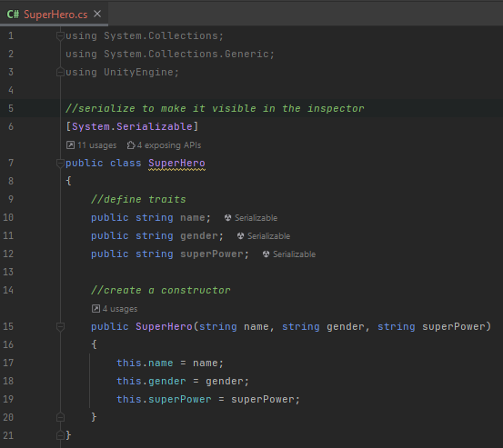Click Serializable hint next to superPower field

coord(289,254)
